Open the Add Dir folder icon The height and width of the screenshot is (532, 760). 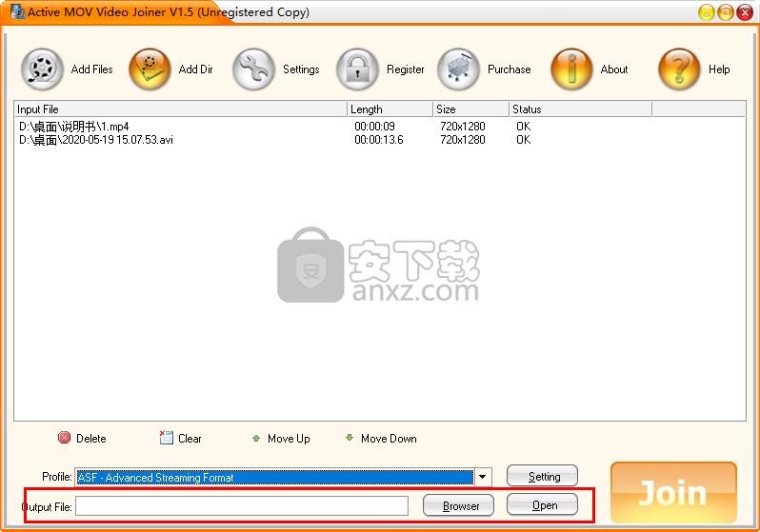(x=150, y=69)
